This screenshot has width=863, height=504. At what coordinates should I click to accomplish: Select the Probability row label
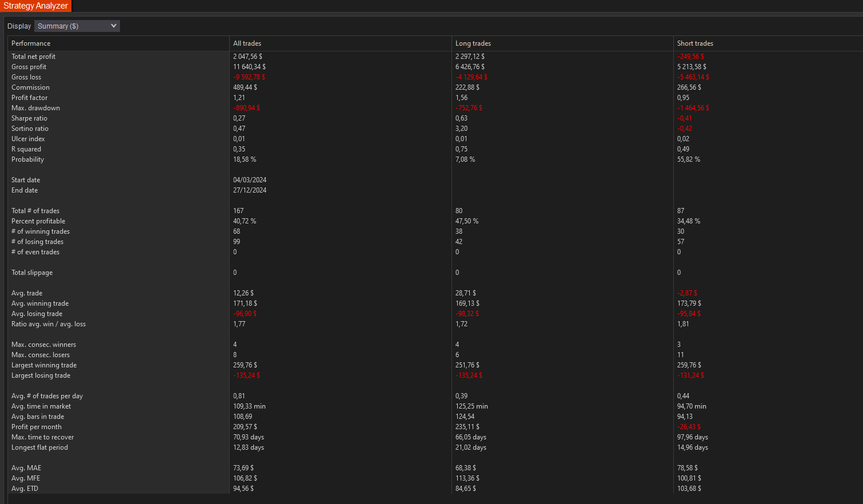click(x=27, y=159)
